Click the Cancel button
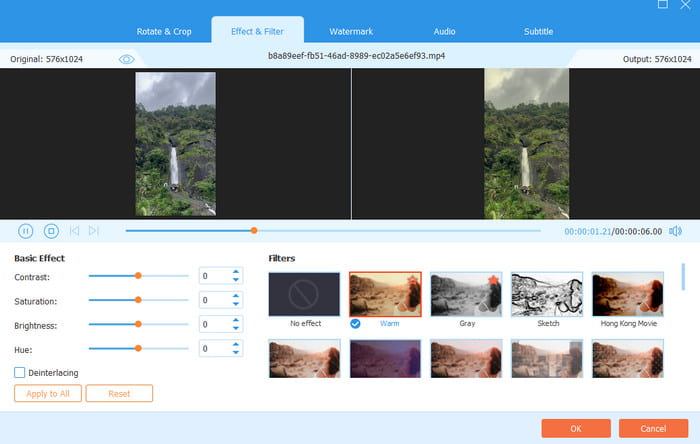Viewport: 700px width, 444px height. coord(653,428)
